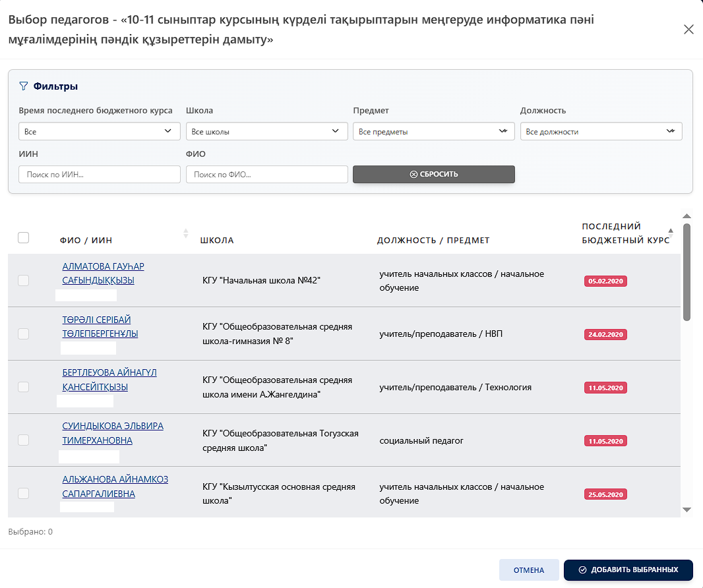Click the 05.02.2020 date badge

605,281
